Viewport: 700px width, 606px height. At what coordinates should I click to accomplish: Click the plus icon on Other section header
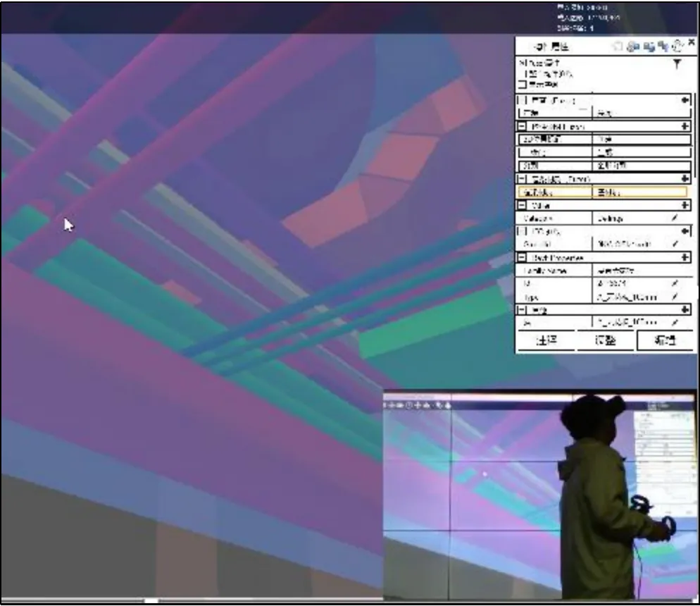click(685, 205)
